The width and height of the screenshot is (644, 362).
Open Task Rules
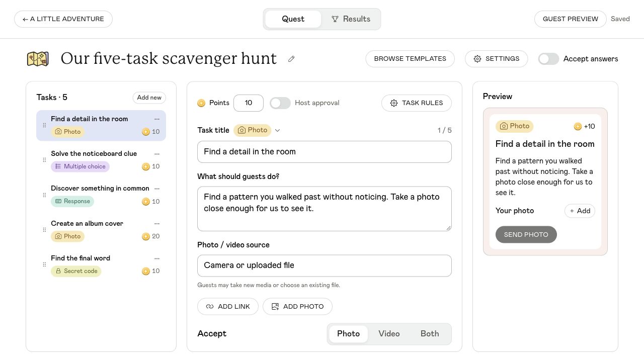click(417, 103)
